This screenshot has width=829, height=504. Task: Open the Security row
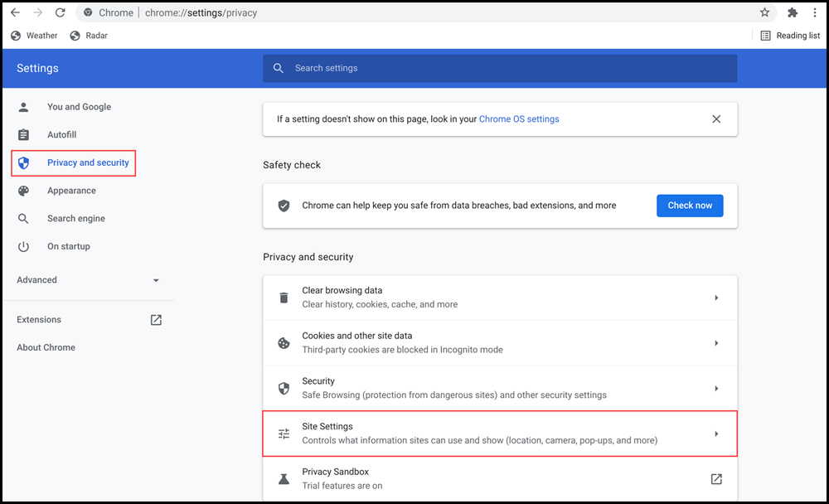(x=500, y=388)
